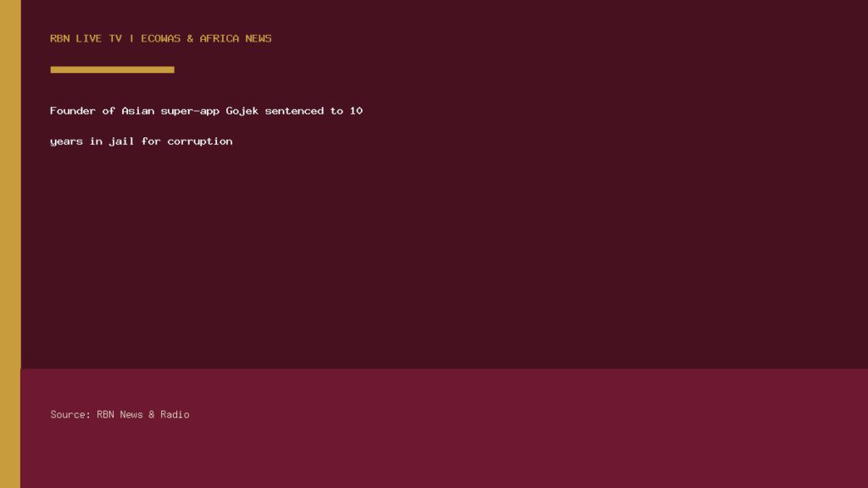Click the word Gojek in the headline
This screenshot has width=868, height=488.
click(x=242, y=111)
